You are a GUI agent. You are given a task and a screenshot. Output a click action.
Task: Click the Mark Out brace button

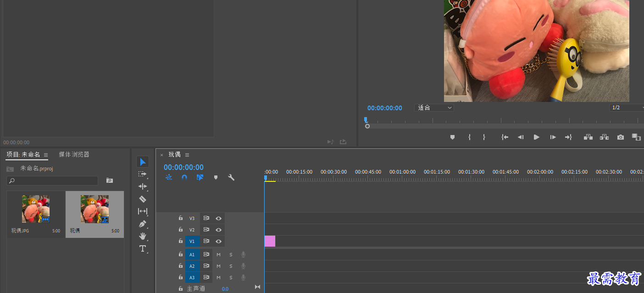(484, 137)
